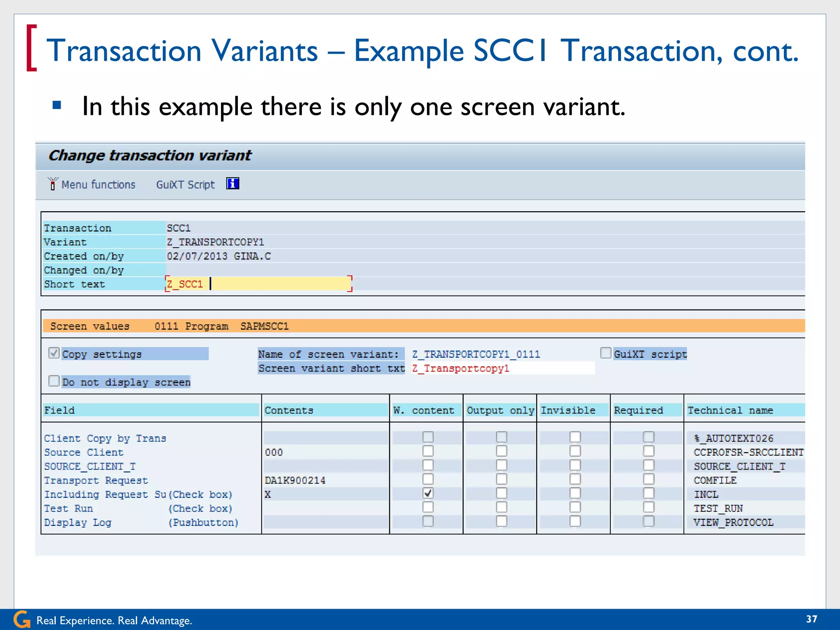Viewport: 840px width, 630px height.
Task: Open the Menu functions toolbar item
Action: (x=98, y=185)
